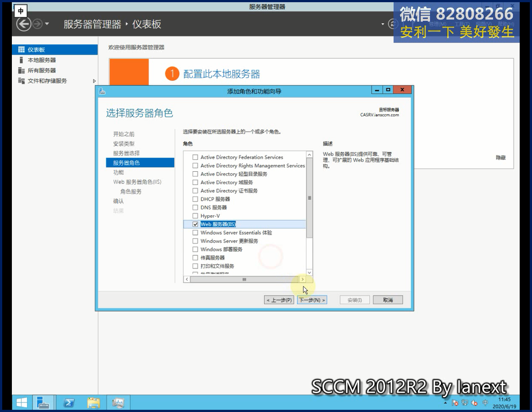
Task: Open the Windows Start button
Action: [x=22, y=402]
